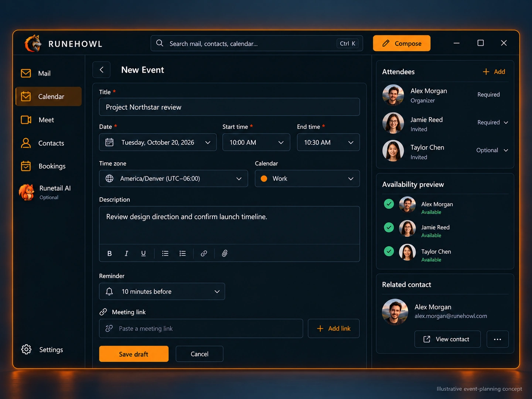Click Save draft
This screenshot has height=399, width=532.
(134, 354)
